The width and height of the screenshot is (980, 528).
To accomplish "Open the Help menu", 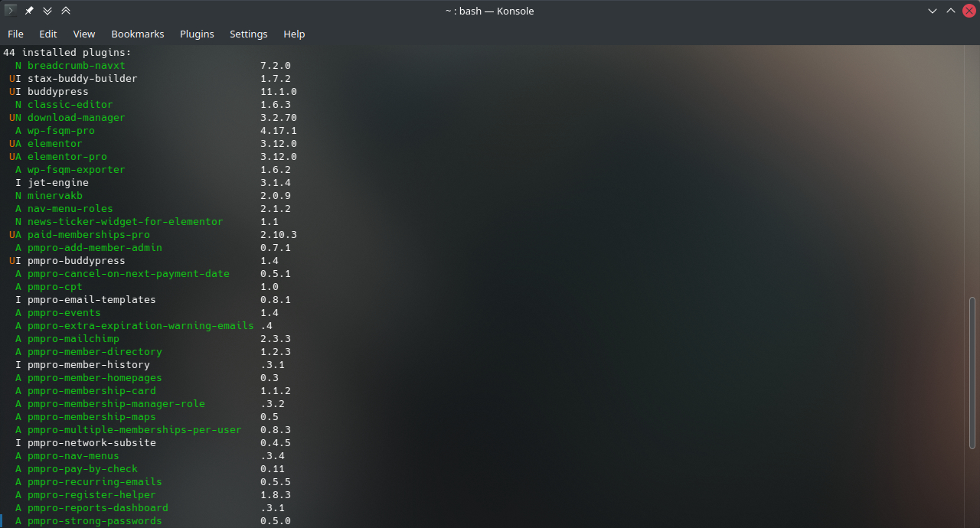I will pyautogui.click(x=294, y=34).
